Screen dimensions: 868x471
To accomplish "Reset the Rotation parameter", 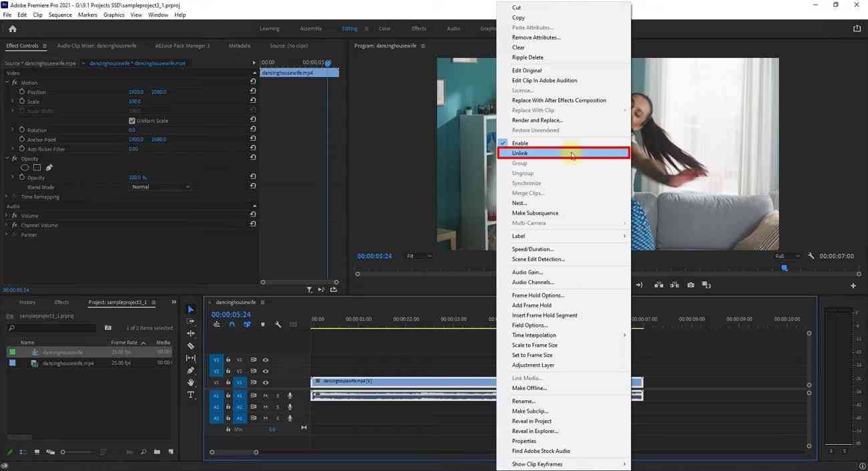I will coord(253,130).
